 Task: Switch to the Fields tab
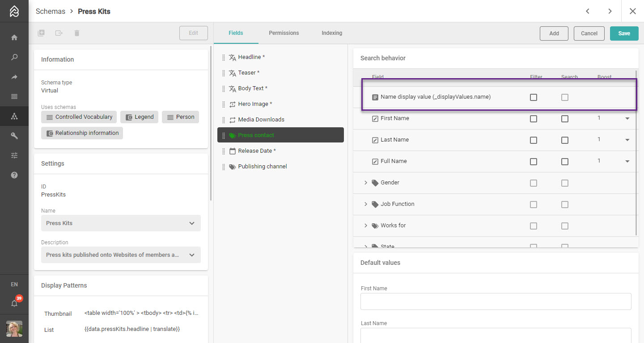coord(236,33)
